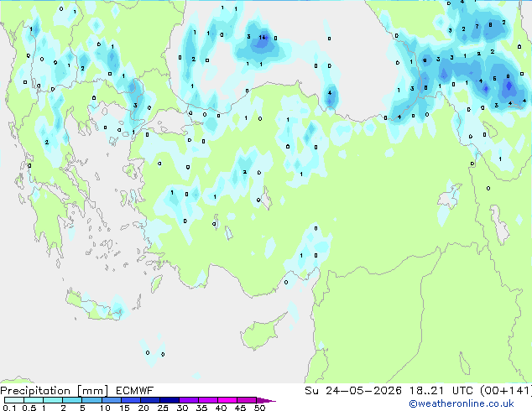Viewport: 532px width, 411px height.
Task: Click the legend label '45'
Action: click(x=240, y=408)
